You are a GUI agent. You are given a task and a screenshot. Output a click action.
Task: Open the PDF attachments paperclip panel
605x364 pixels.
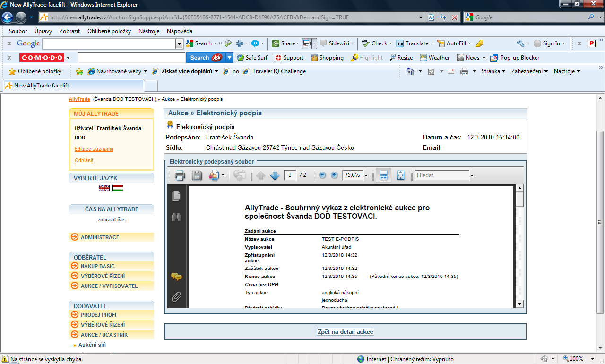(176, 297)
